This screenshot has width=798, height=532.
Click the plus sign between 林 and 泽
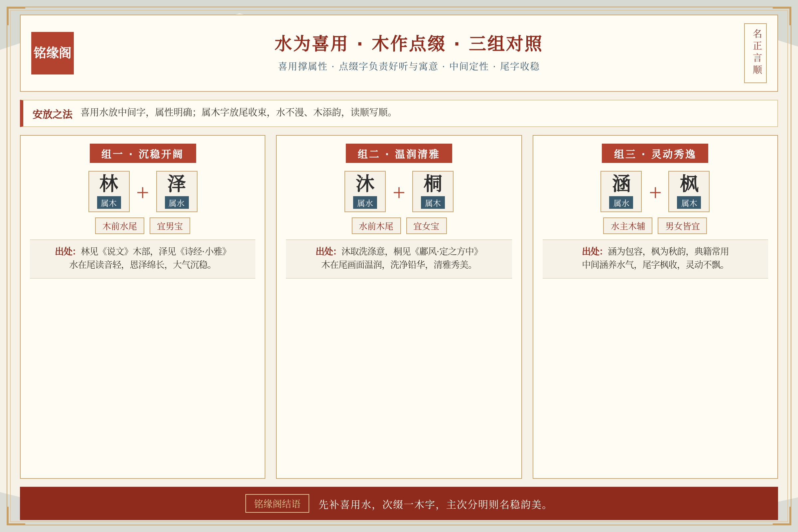(143, 193)
